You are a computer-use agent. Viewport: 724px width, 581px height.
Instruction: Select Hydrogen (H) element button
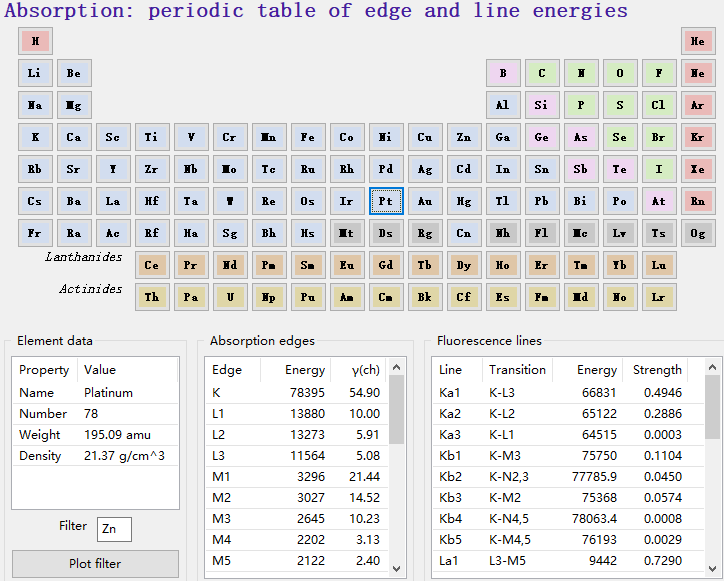tap(36, 41)
